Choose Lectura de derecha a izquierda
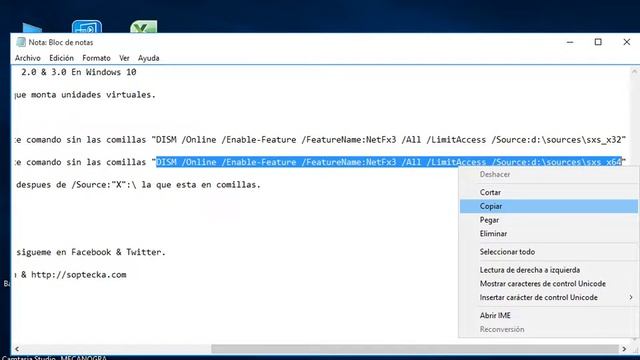 pyautogui.click(x=549, y=270)
